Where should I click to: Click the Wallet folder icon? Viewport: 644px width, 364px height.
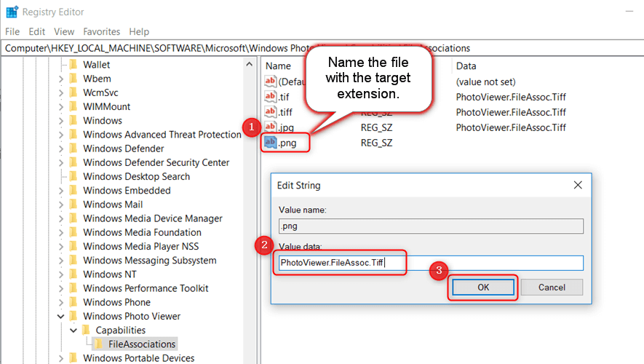pos(73,65)
